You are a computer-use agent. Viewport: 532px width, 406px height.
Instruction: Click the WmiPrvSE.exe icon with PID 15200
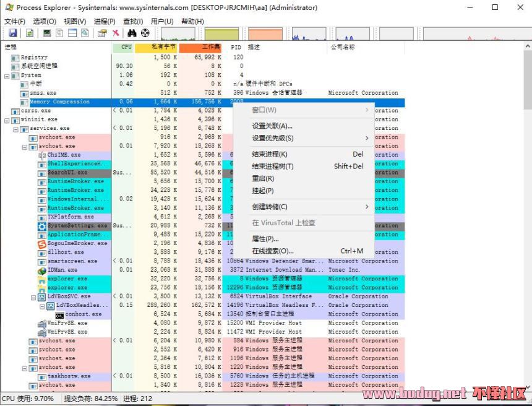[41, 323]
